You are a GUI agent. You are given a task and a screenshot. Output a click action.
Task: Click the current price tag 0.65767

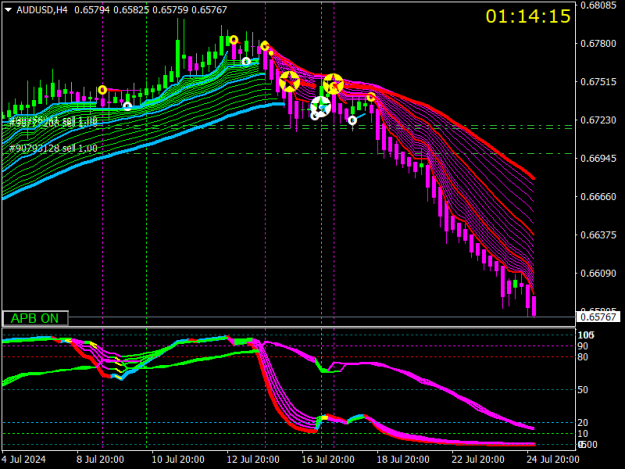(x=598, y=317)
